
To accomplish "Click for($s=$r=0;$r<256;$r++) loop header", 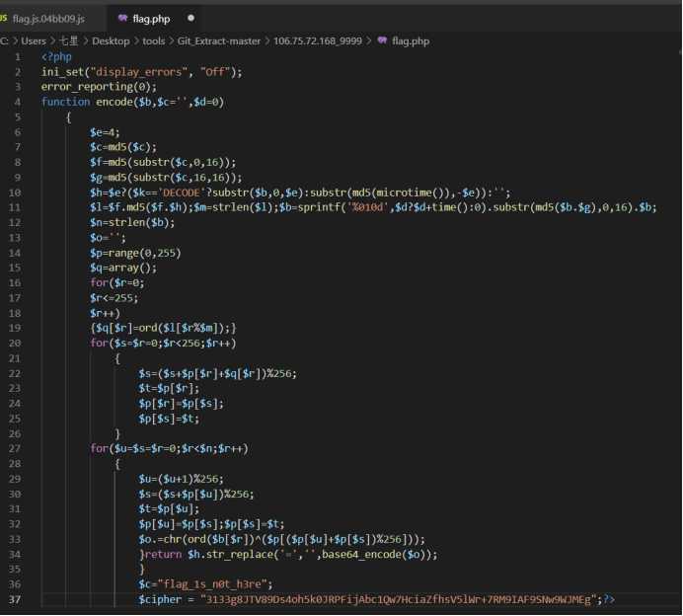I will (x=163, y=344).
